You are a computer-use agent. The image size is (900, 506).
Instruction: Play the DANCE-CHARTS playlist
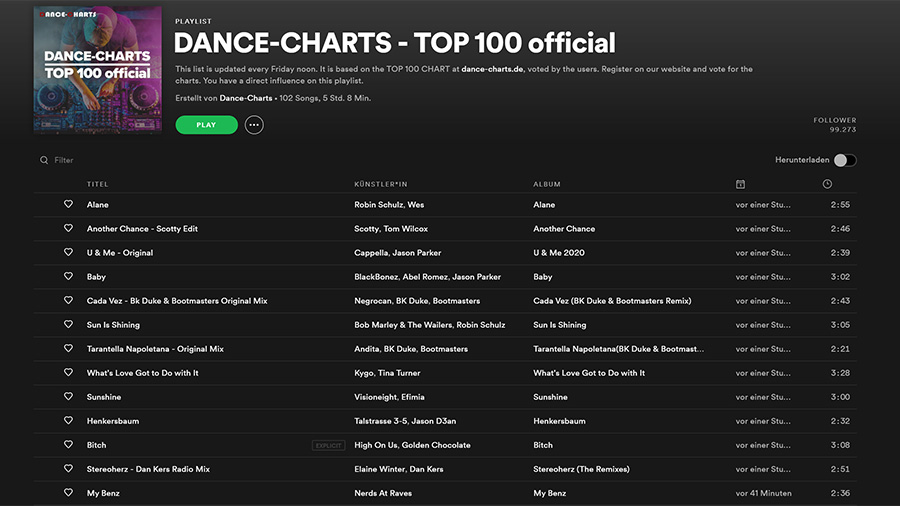click(x=207, y=125)
